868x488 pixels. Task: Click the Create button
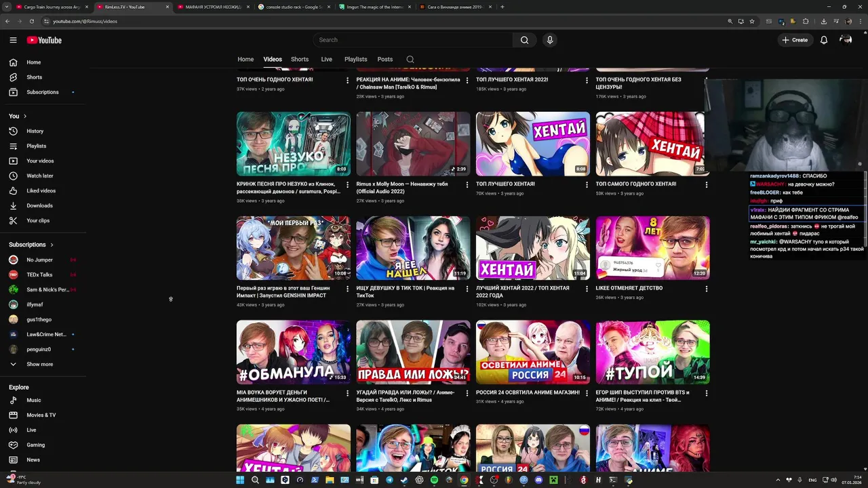[795, 40]
